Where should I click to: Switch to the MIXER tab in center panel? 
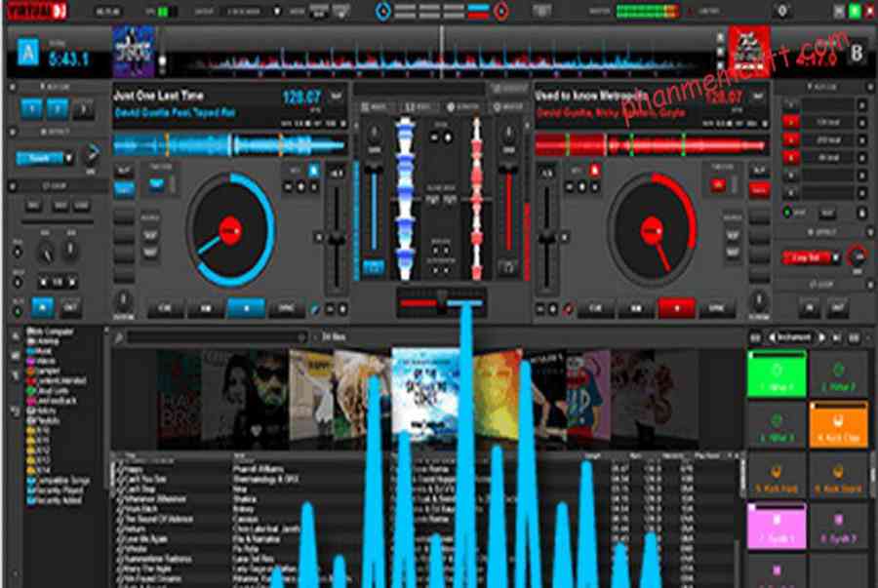[374, 106]
